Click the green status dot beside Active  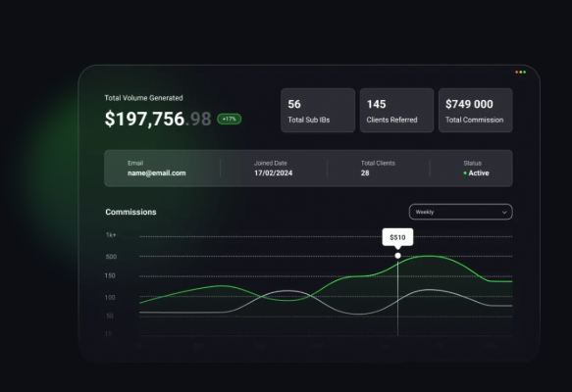(x=465, y=173)
